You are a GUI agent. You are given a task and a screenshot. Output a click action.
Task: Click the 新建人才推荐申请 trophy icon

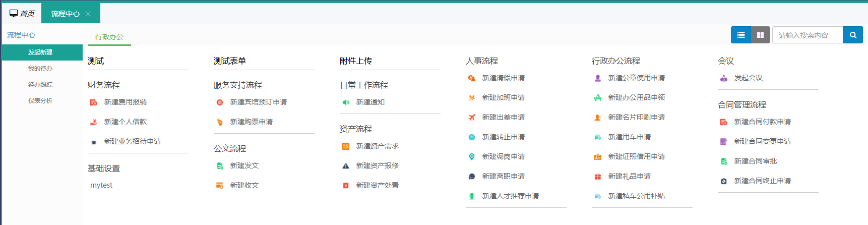pos(472,196)
